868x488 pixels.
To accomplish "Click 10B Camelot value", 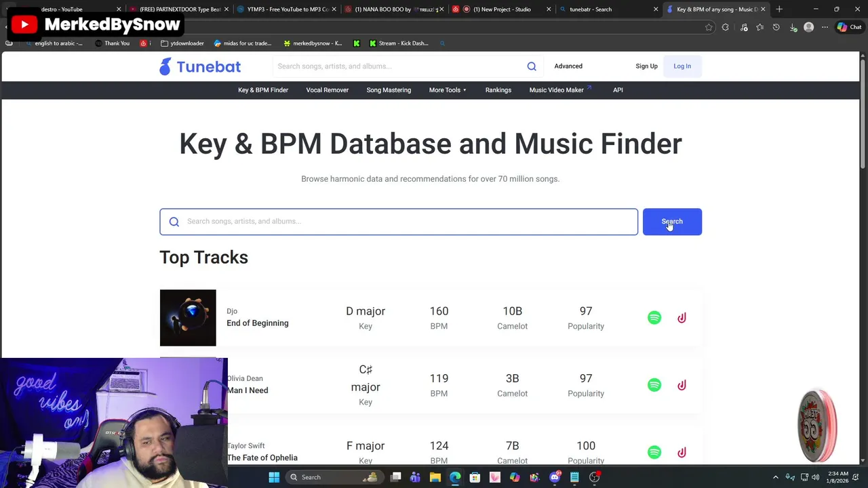I will pos(512,311).
